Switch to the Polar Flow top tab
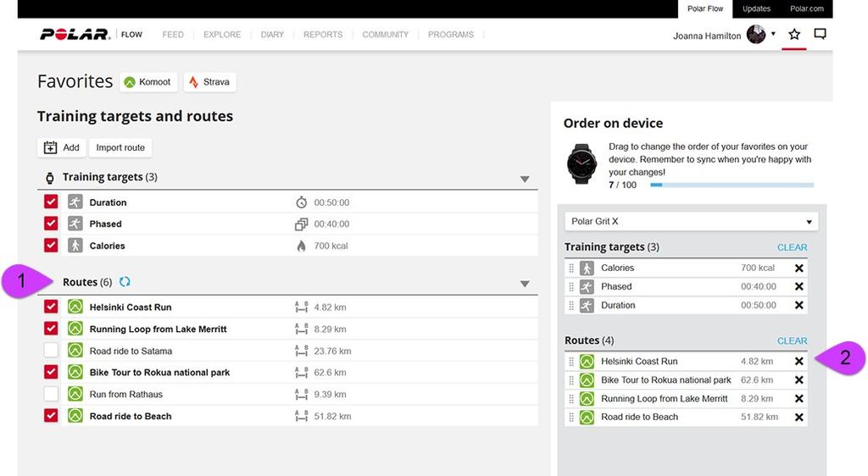868x476 pixels. tap(704, 8)
